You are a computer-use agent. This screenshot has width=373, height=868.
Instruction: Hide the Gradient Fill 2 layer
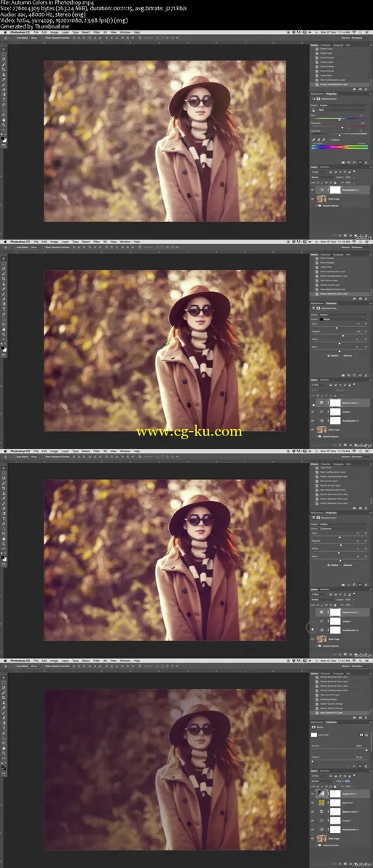pos(312,794)
